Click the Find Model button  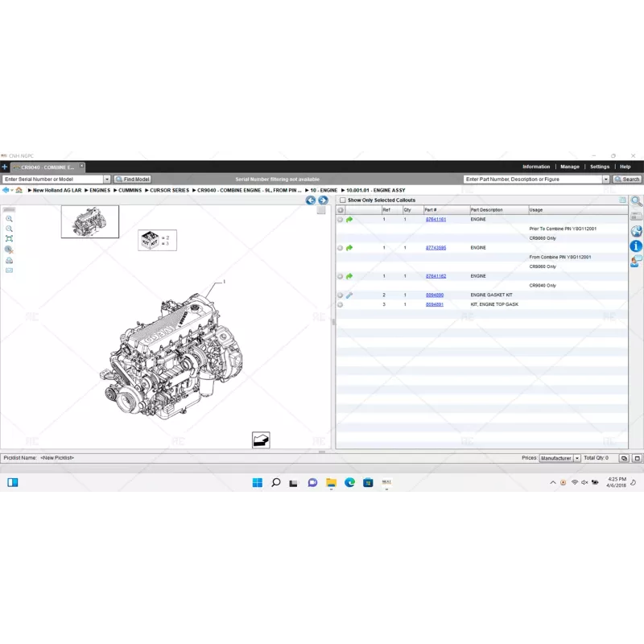click(x=133, y=180)
